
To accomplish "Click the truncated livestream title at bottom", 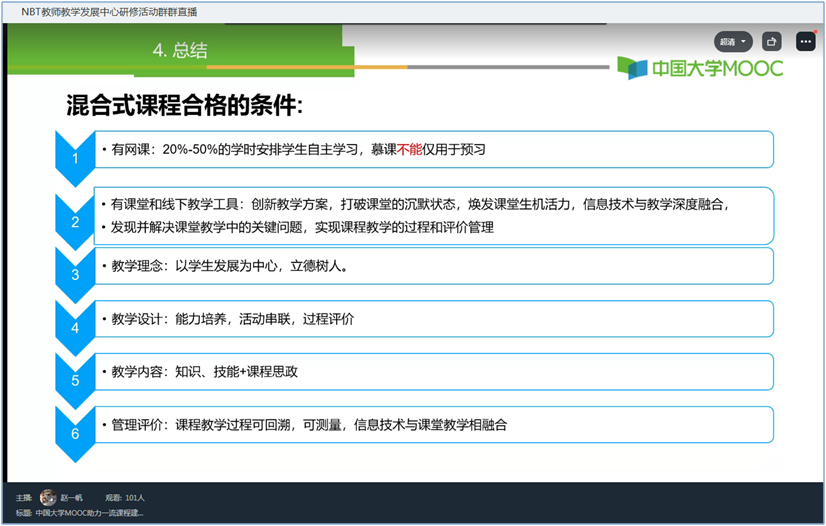I will [x=89, y=513].
